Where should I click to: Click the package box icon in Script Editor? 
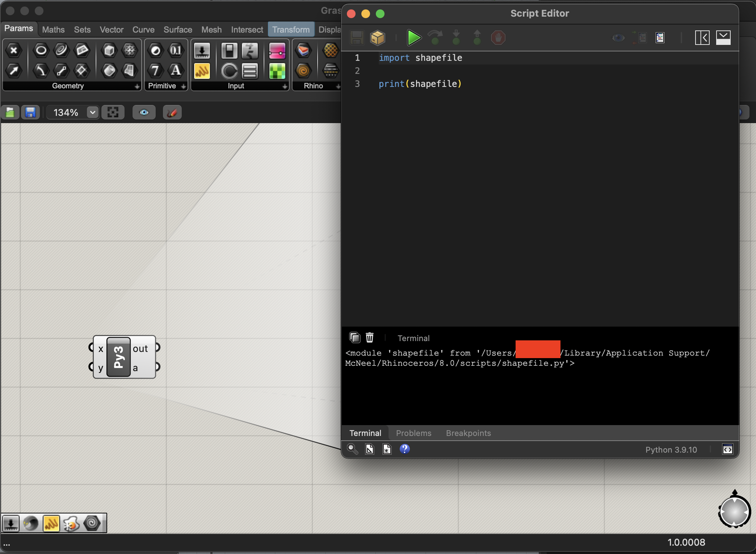377,38
